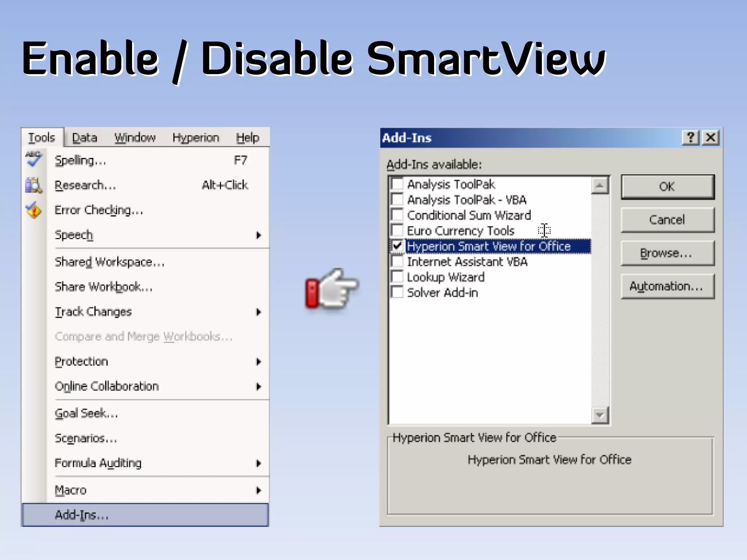This screenshot has height=560, width=747.
Task: Select Goal Seek... menu item
Action: 145,413
